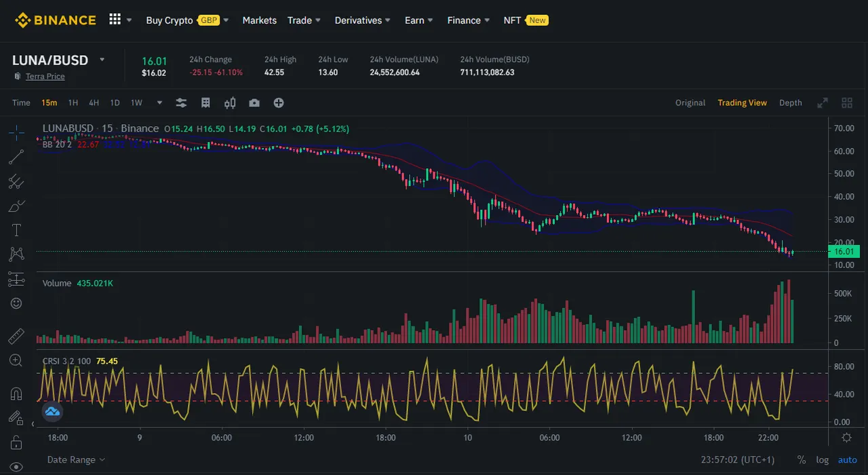Click the blue cloud chart badge
Viewport: 868px width, 475px height.
click(52, 411)
